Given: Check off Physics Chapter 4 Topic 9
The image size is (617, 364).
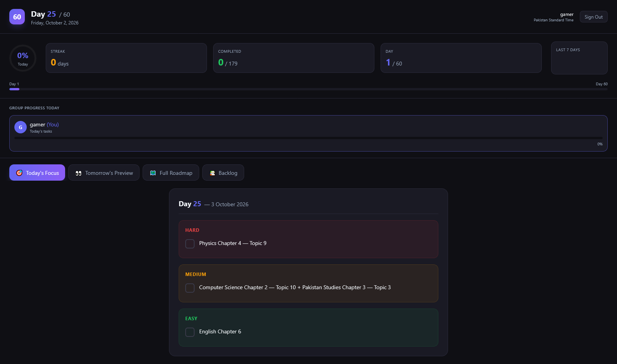Looking at the screenshot, I should 190,244.
